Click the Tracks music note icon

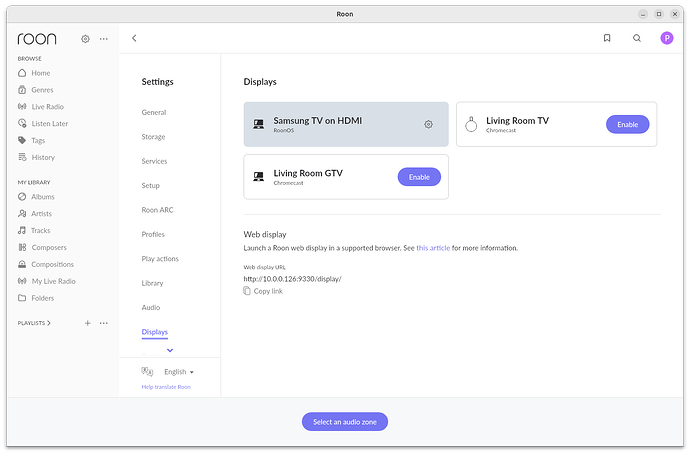(22, 230)
